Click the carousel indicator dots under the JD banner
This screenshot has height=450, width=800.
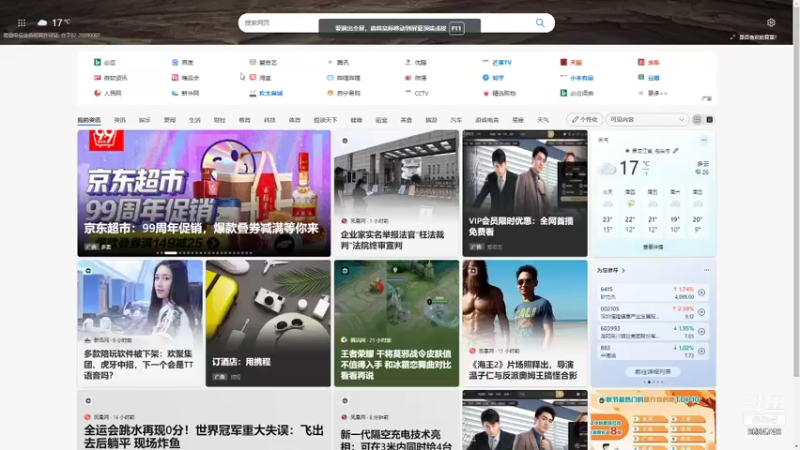(x=204, y=253)
